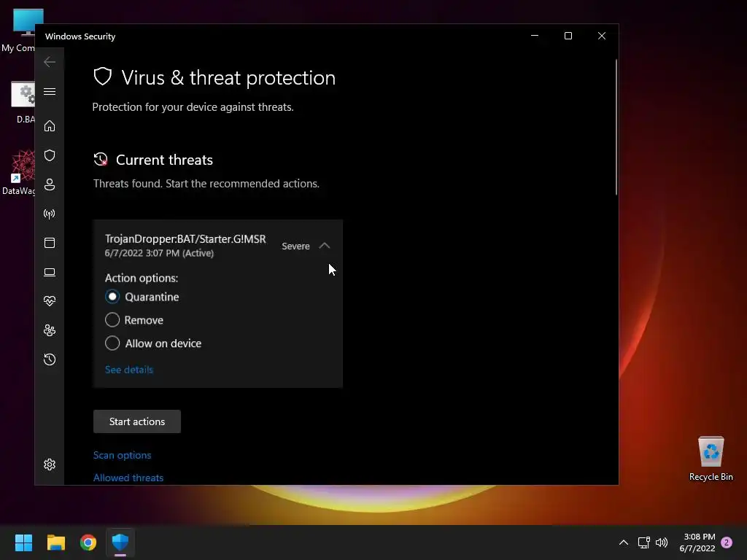747x560 pixels.
Task: Maximize the Windows Security window
Action: 568,36
